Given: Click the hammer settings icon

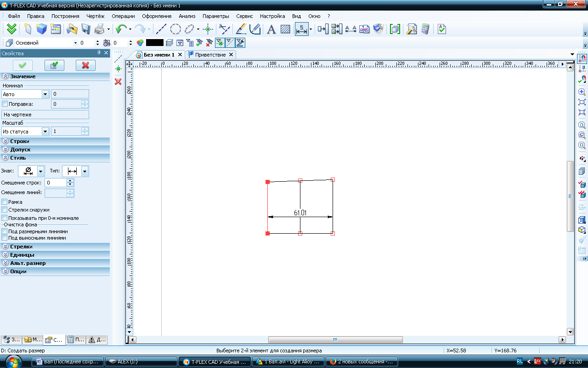Looking at the screenshot, I should coord(411,29).
